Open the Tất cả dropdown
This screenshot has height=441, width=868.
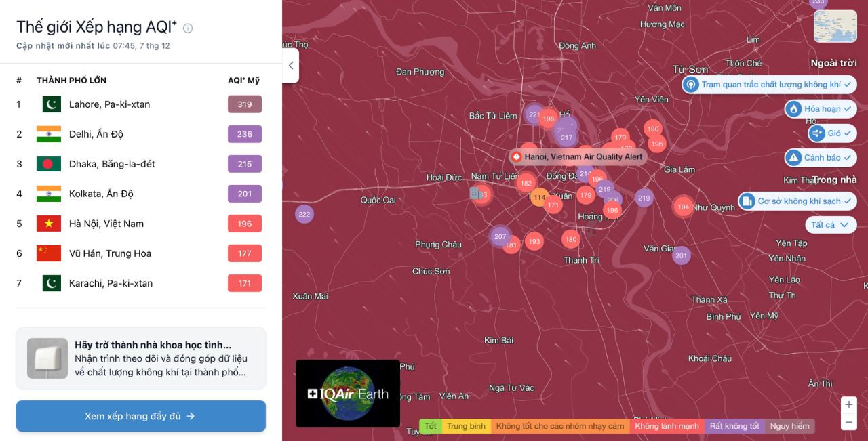coord(830,225)
